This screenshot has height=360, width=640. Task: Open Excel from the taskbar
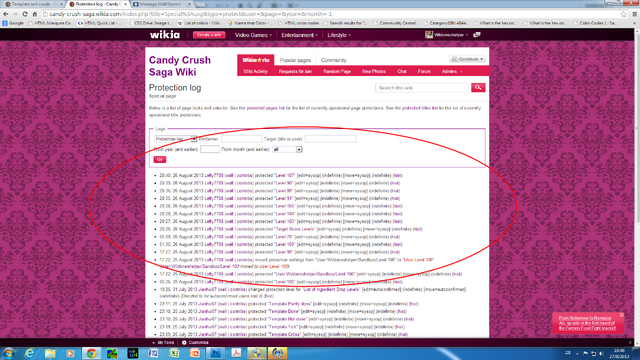(174, 353)
